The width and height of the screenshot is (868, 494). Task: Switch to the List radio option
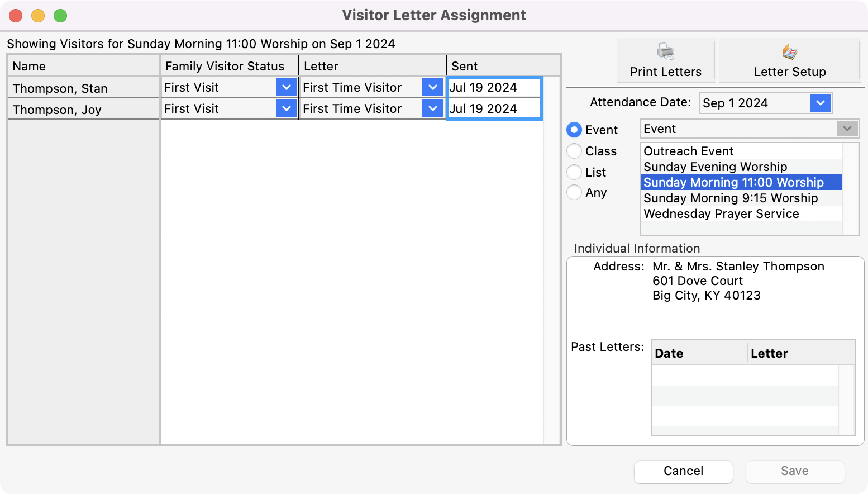pos(574,172)
